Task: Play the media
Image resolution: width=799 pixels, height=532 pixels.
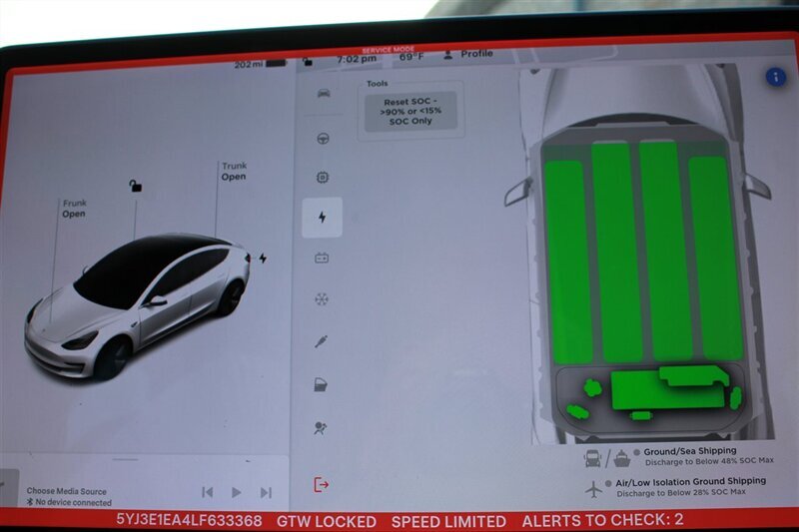Action: 237,492
